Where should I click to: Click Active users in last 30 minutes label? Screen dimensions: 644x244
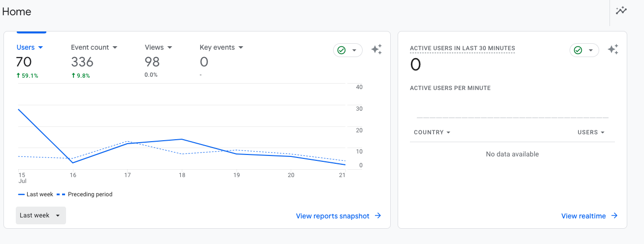(x=462, y=48)
